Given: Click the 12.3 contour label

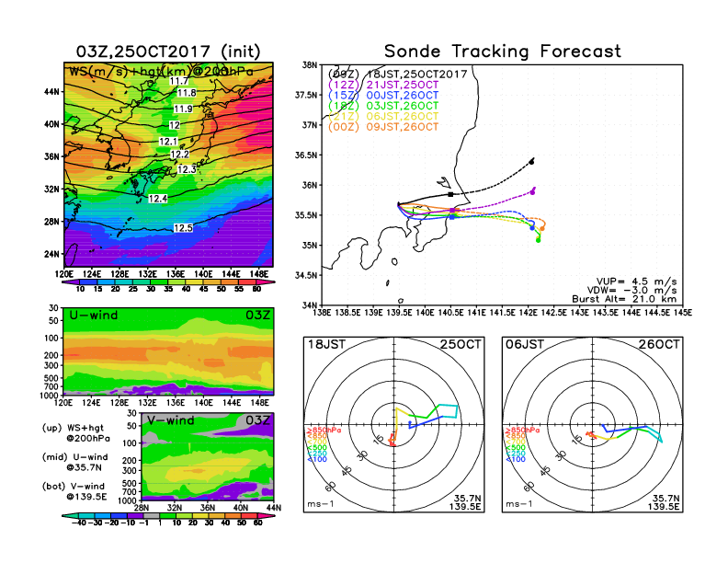Looking at the screenshot, I should point(187,169).
